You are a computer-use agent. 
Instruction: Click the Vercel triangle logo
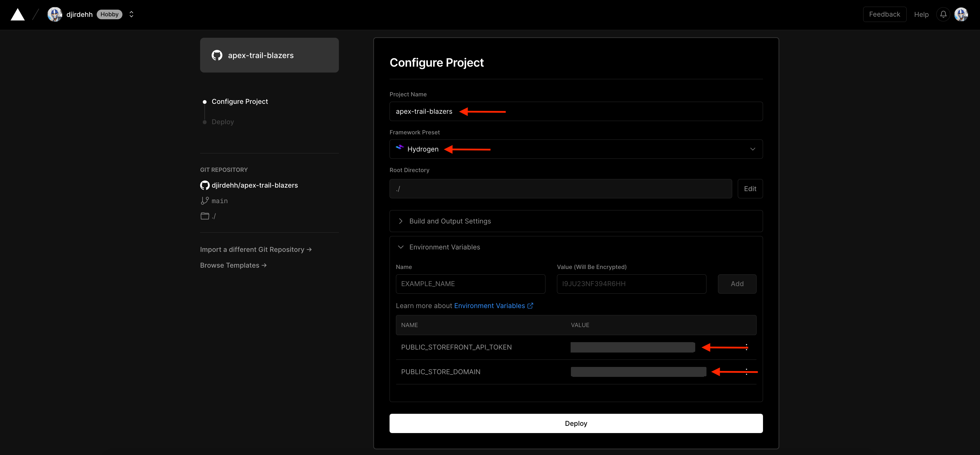click(17, 14)
